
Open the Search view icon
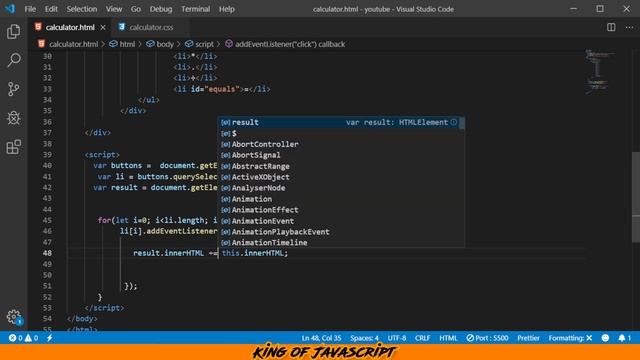point(13,60)
